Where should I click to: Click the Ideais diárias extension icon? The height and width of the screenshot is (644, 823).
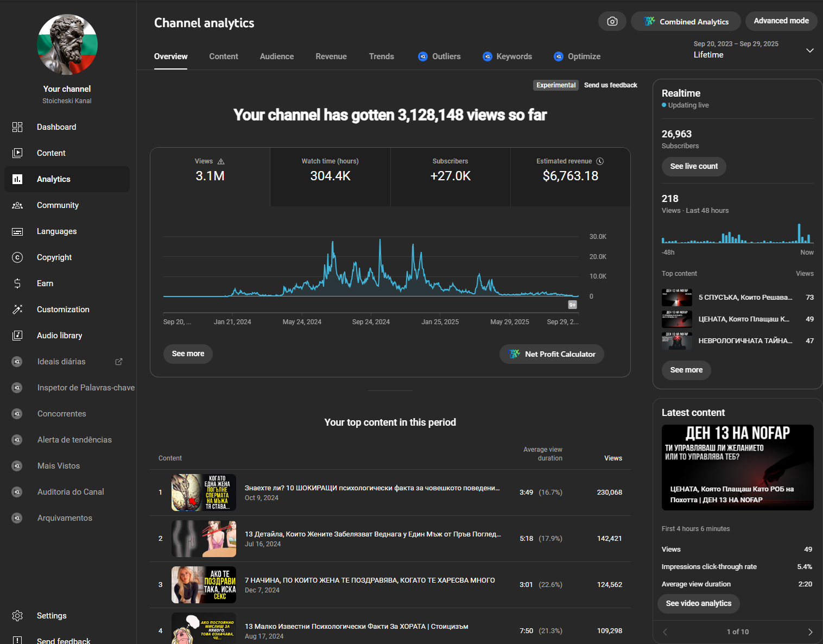[17, 362]
